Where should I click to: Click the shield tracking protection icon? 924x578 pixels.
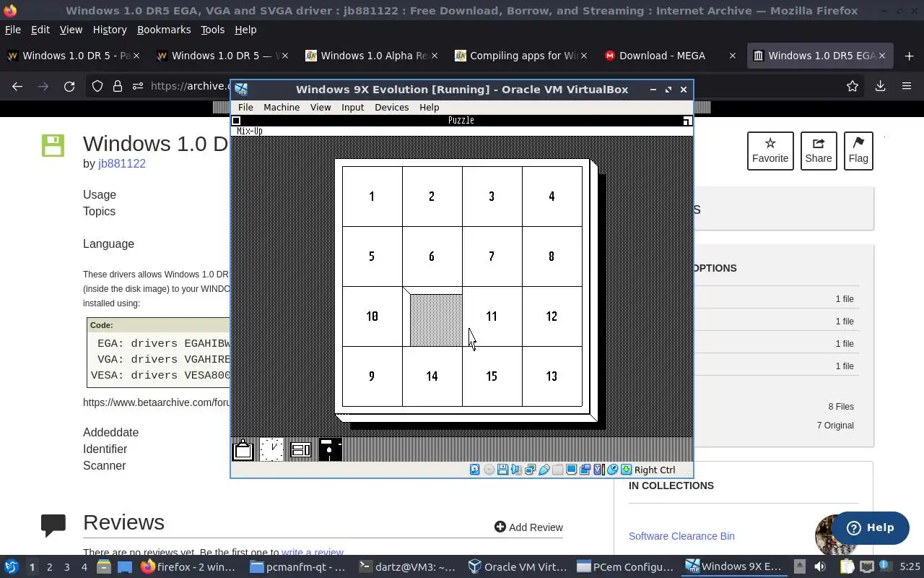click(x=97, y=86)
